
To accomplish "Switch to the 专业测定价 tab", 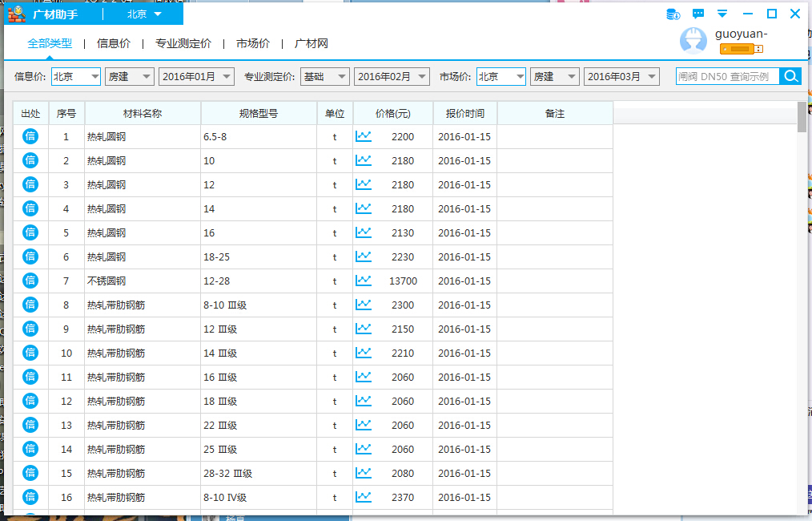I will 183,43.
